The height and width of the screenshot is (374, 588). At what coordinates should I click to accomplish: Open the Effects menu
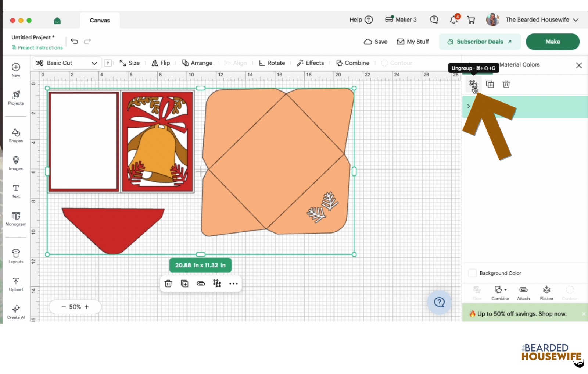click(x=311, y=63)
